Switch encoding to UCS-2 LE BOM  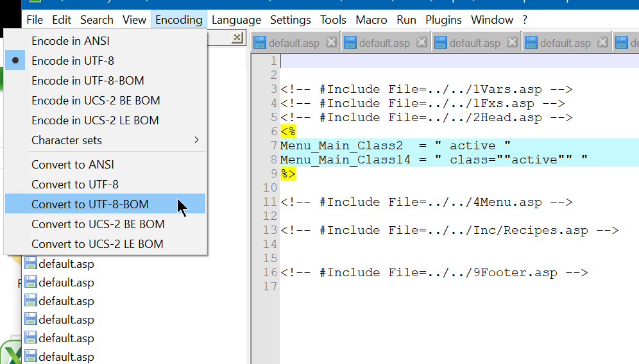click(95, 120)
